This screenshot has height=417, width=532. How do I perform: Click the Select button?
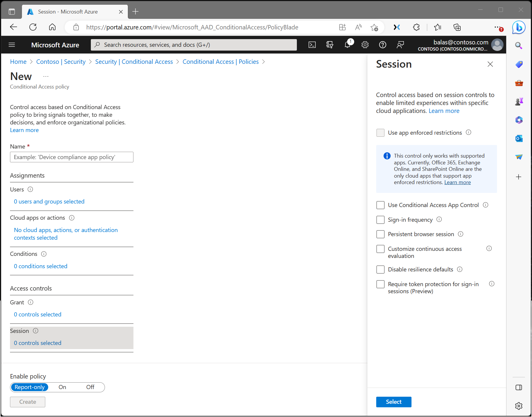point(394,402)
